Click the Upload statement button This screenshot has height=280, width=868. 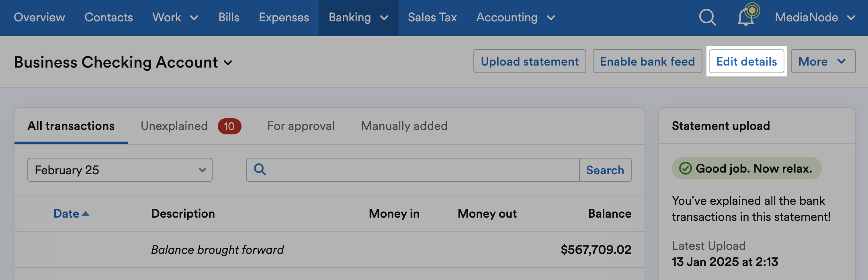pyautogui.click(x=530, y=61)
